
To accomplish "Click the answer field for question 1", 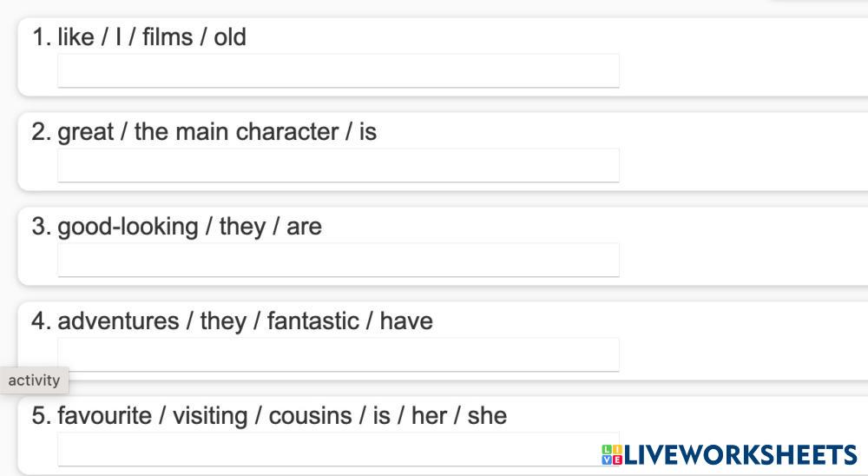I will pos(339,70).
